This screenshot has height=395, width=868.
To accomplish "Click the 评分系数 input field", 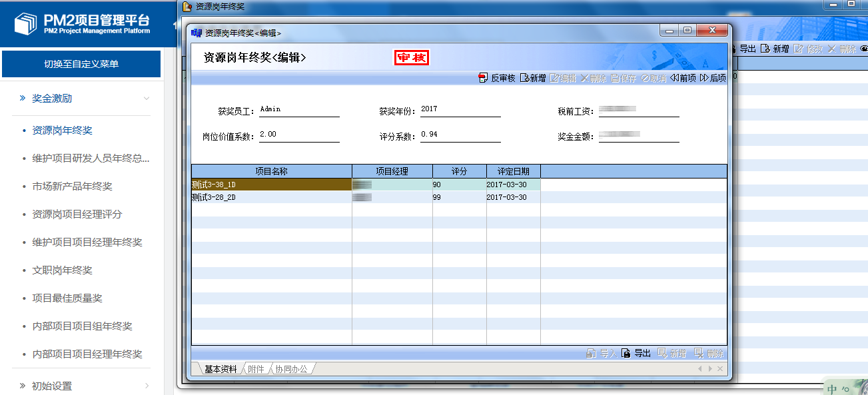I will click(460, 135).
